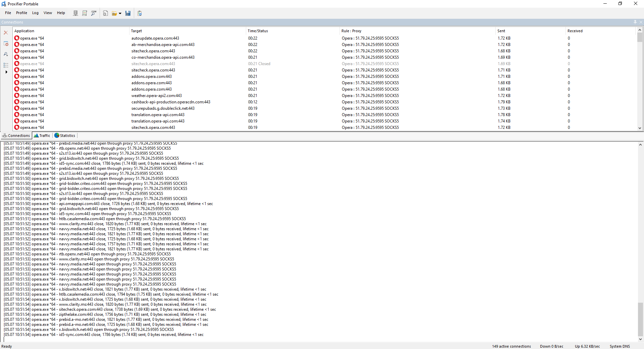
Task: Expand the open profile dropdown arrow
Action: pos(120,13)
